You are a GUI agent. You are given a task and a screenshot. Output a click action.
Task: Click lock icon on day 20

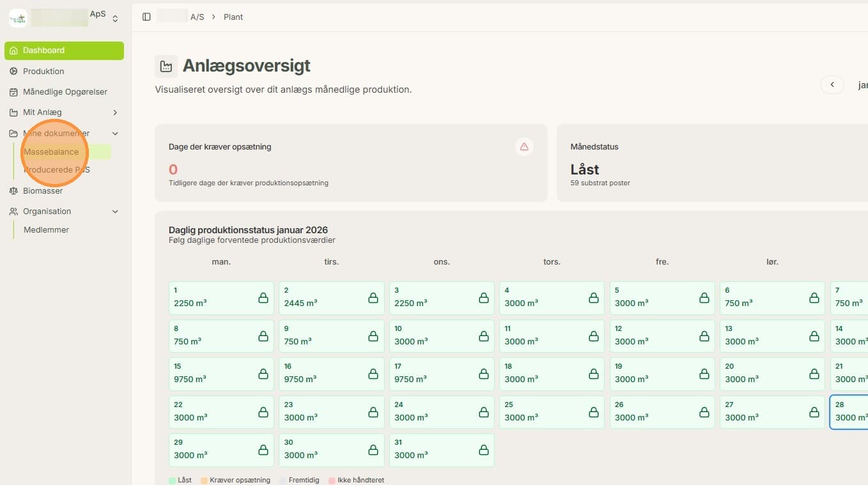814,374
